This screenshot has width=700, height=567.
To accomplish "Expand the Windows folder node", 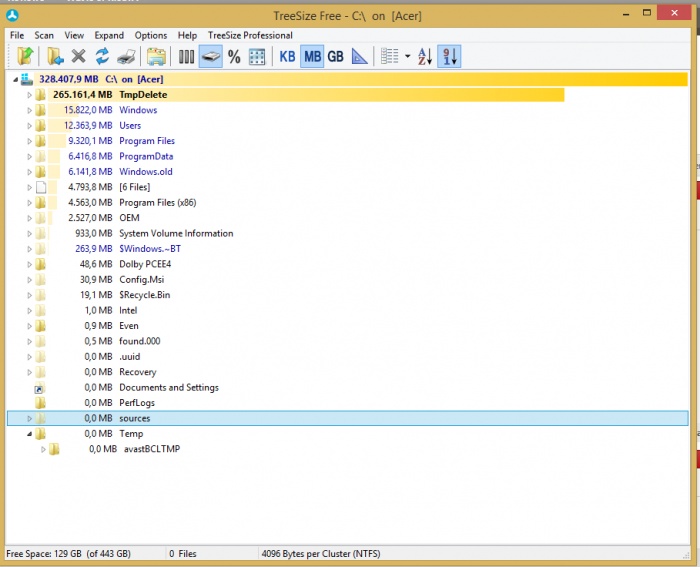I will [29, 110].
